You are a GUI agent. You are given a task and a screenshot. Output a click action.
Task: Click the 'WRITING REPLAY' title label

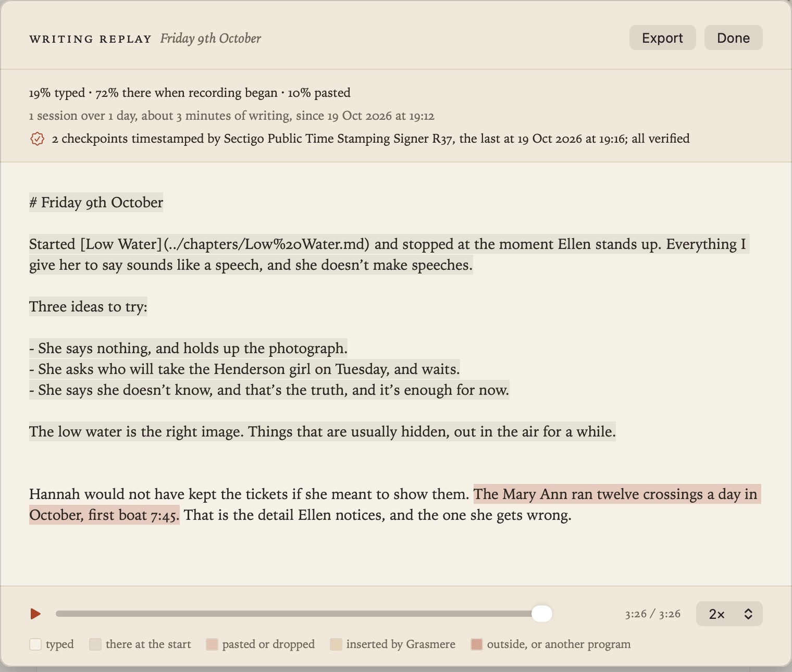point(91,39)
